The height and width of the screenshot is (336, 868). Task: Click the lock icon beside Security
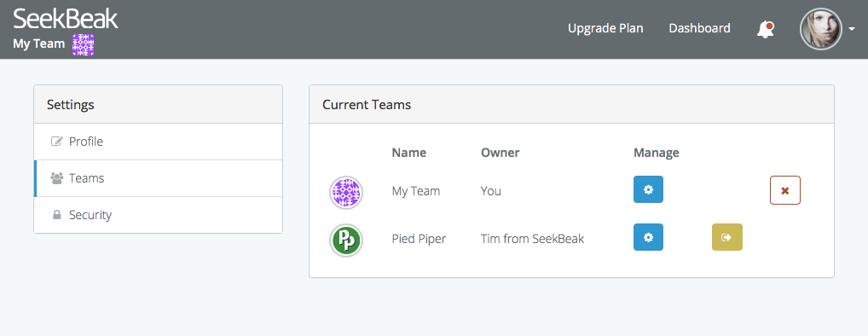click(56, 215)
